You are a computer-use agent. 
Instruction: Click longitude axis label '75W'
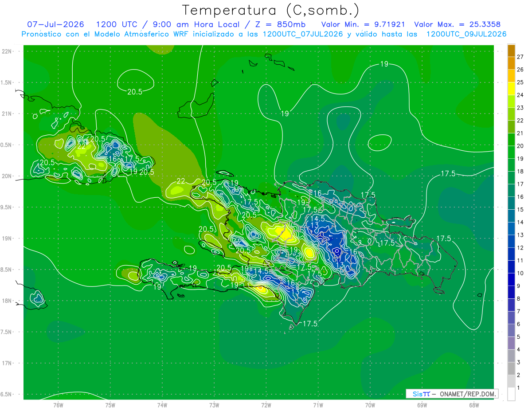(x=110, y=405)
